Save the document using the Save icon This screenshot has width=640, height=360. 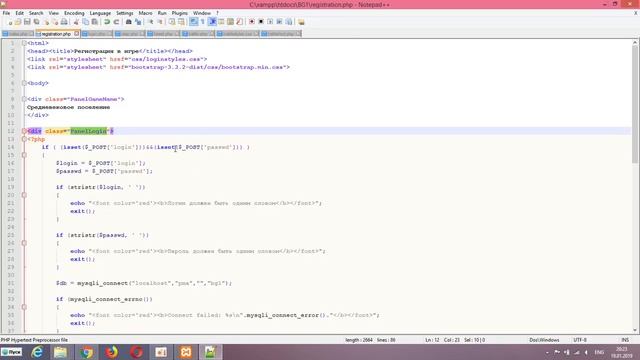pos(27,22)
